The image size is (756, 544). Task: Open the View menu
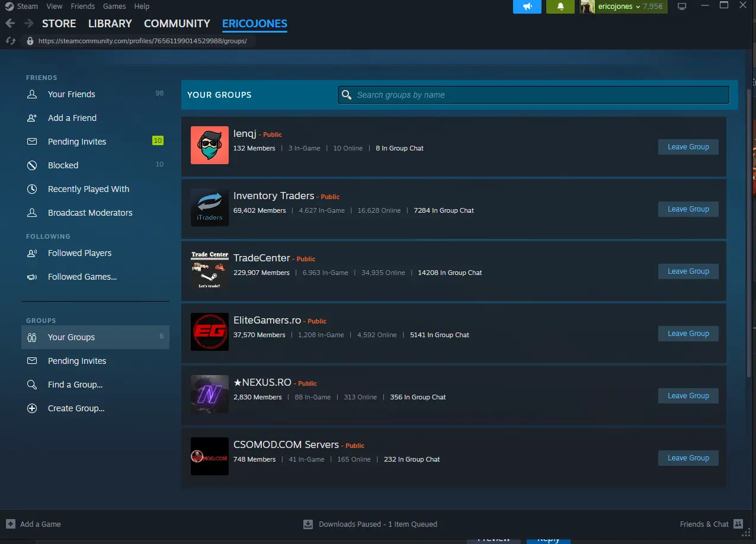pyautogui.click(x=55, y=6)
